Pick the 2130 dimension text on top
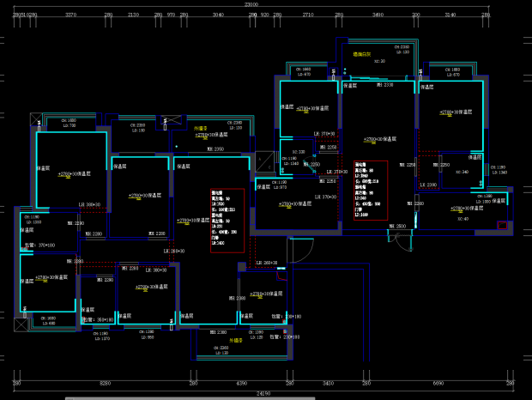 (133, 15)
